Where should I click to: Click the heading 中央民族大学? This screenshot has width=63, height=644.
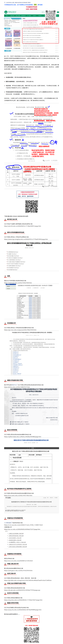pyautogui.click(x=12, y=323)
